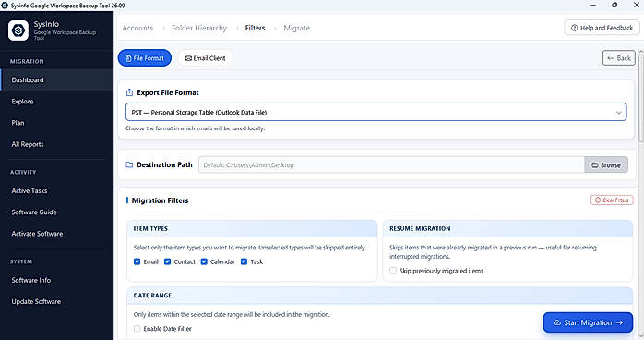Uncheck the Task item type

coord(244,261)
